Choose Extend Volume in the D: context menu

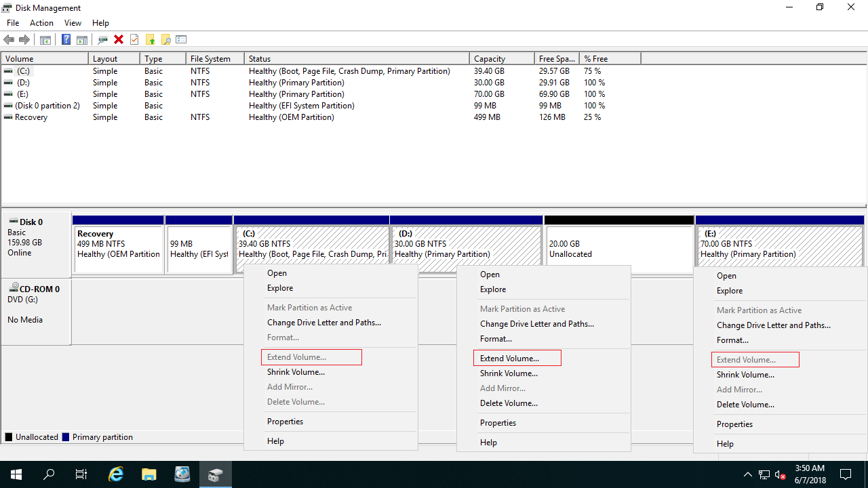tap(509, 359)
